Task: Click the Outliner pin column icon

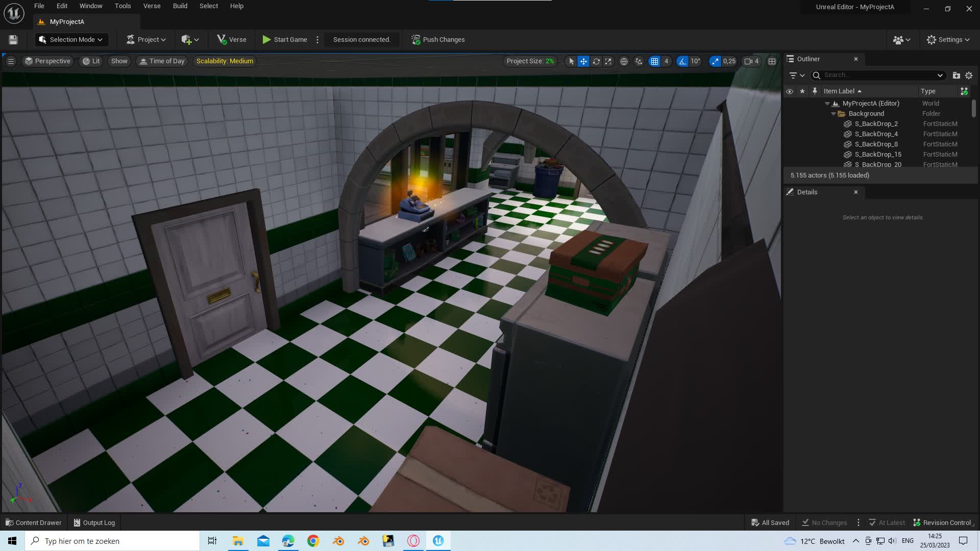Action: (x=815, y=91)
